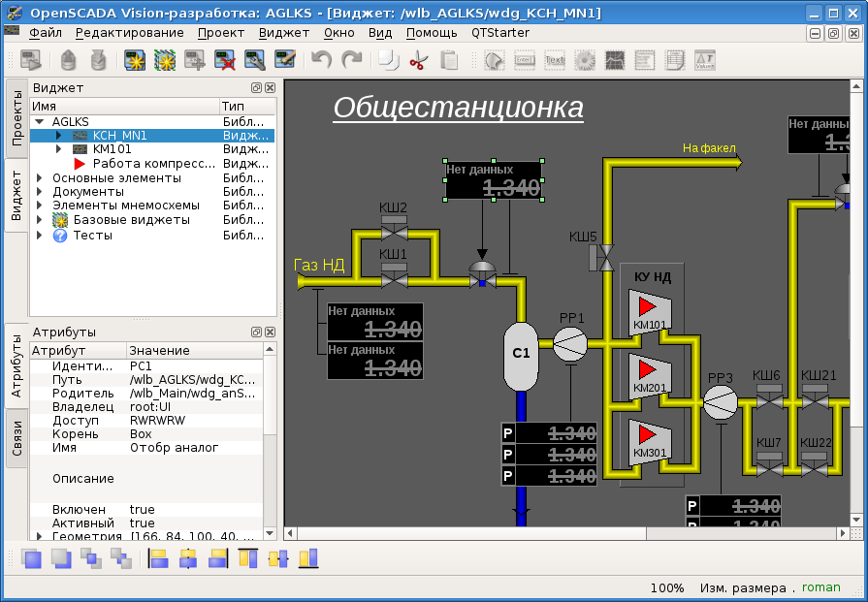868x602 pixels.
Task: Click the Paste clipboard icon
Action: [449, 60]
